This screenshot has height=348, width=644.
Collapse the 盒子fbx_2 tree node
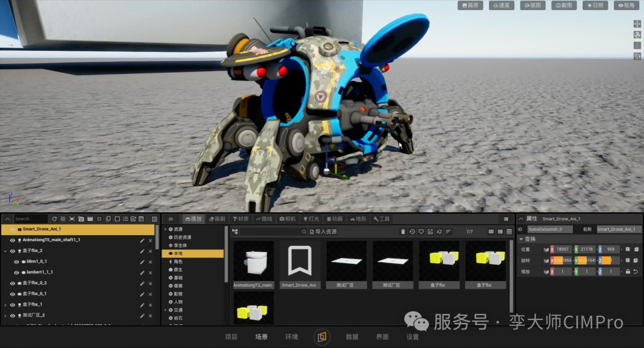(5, 251)
